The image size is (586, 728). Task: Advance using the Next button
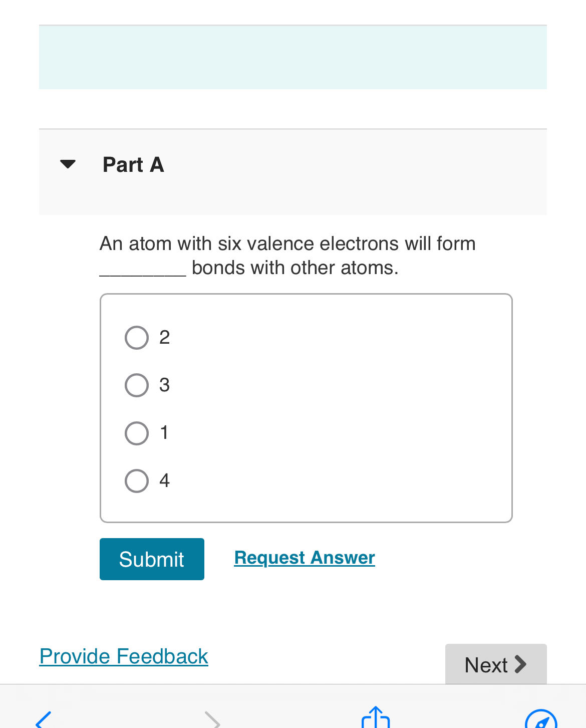coord(496,665)
